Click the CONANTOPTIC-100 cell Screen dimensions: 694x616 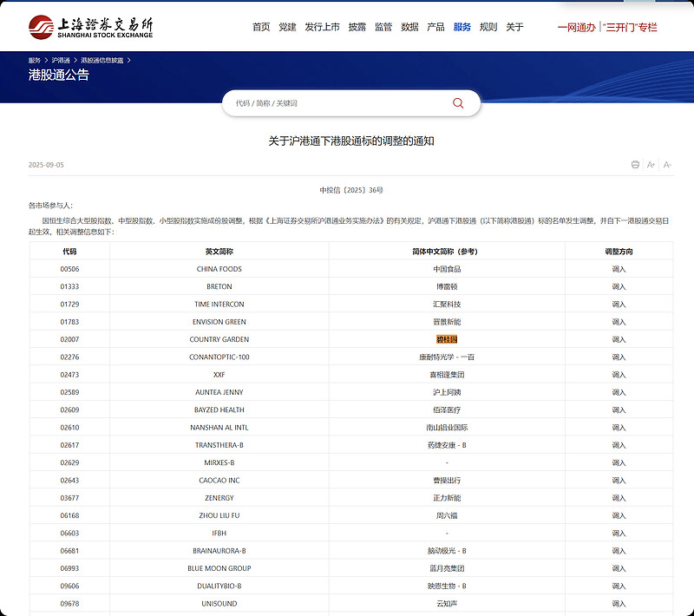(219, 357)
